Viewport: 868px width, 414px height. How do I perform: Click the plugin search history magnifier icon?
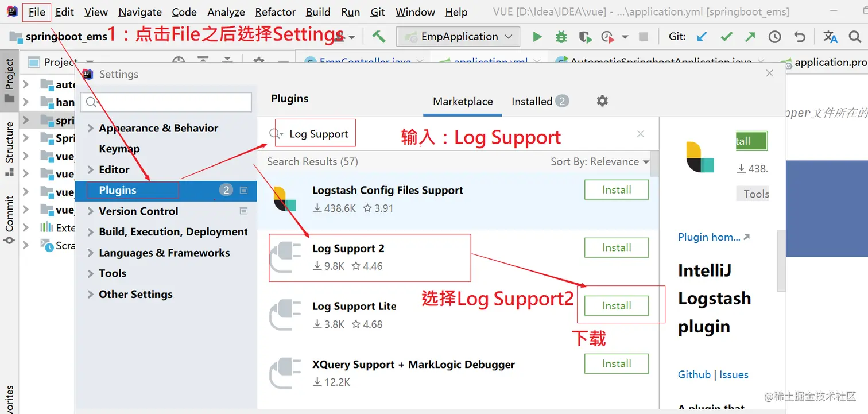click(x=276, y=134)
